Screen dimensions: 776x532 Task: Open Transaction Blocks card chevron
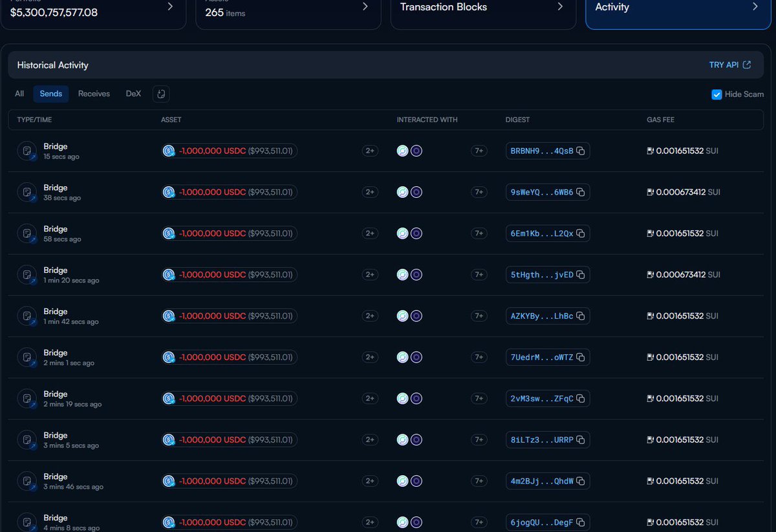(x=560, y=6)
